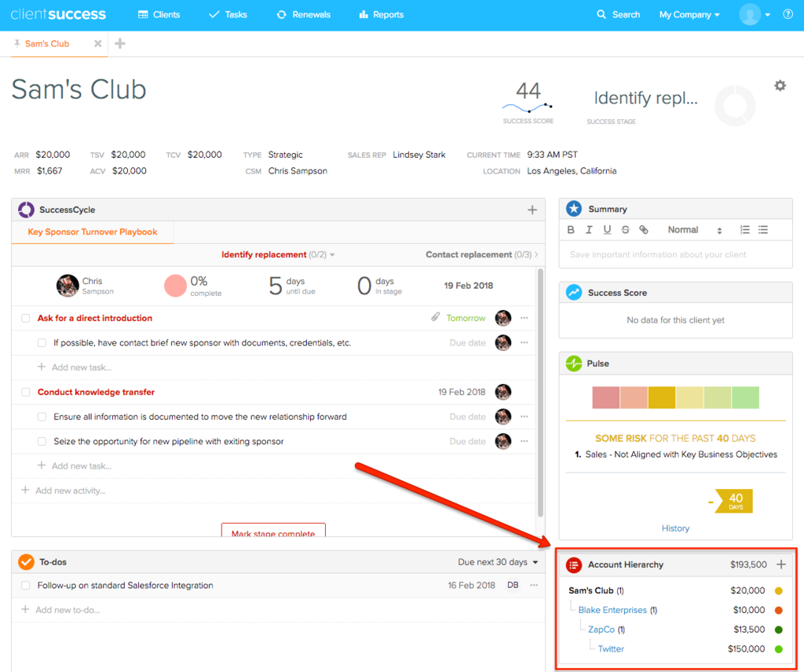Image resolution: width=804 pixels, height=672 pixels.
Task: Check Ask for a direct introduction
Action: coord(25,318)
